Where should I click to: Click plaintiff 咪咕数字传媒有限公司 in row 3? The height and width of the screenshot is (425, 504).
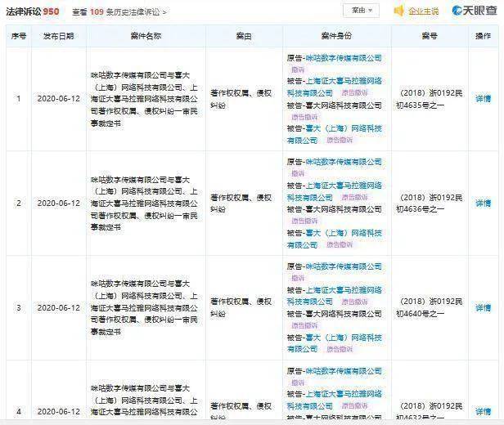tap(344, 266)
